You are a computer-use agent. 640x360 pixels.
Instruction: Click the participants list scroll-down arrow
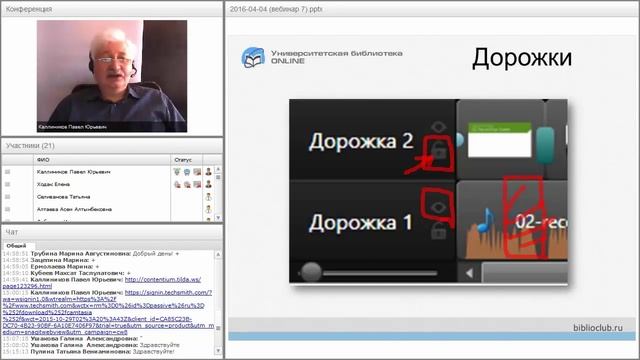[x=218, y=218]
